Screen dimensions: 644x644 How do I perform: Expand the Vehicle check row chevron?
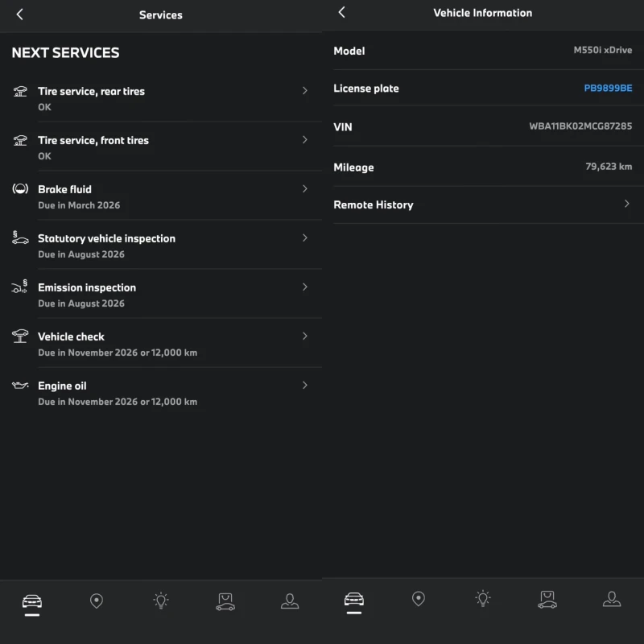[x=305, y=336]
